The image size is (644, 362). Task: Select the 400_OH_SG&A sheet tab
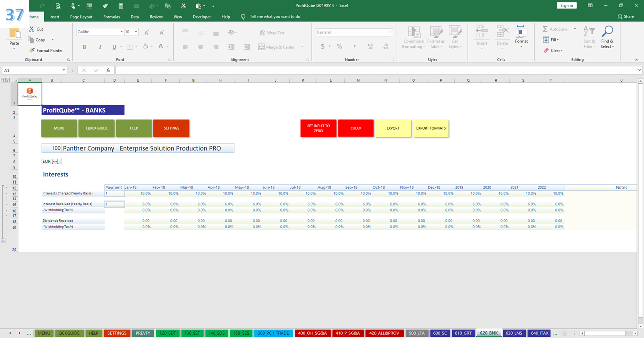point(312,333)
